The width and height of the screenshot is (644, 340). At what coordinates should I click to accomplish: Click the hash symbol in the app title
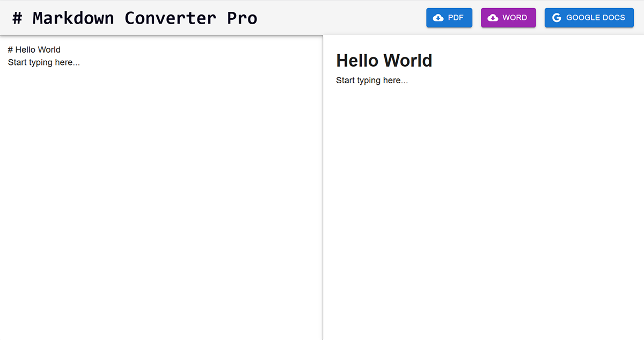pyautogui.click(x=16, y=17)
